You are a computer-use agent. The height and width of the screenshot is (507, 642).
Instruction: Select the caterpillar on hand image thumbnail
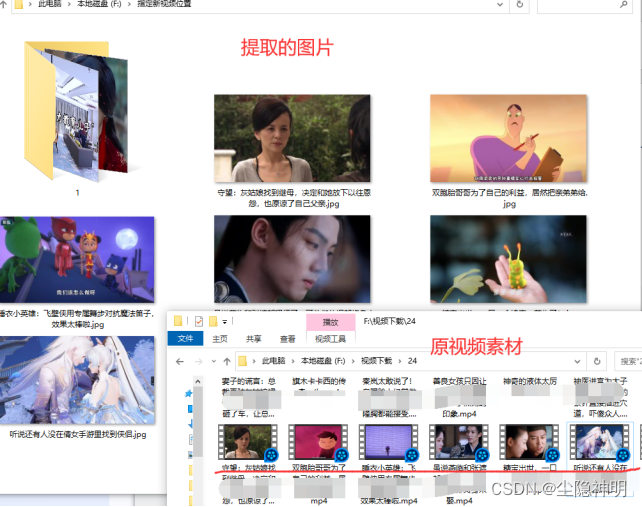[509, 259]
